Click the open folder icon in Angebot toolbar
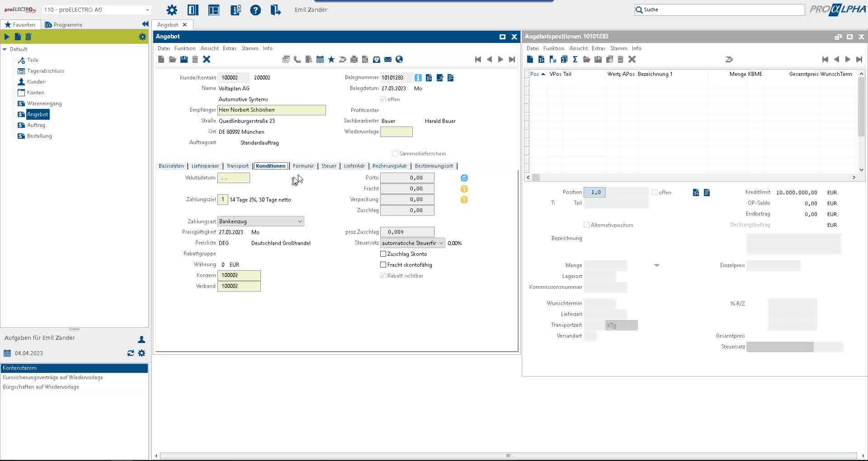Screen dimensions: 868x461 pos(172,59)
